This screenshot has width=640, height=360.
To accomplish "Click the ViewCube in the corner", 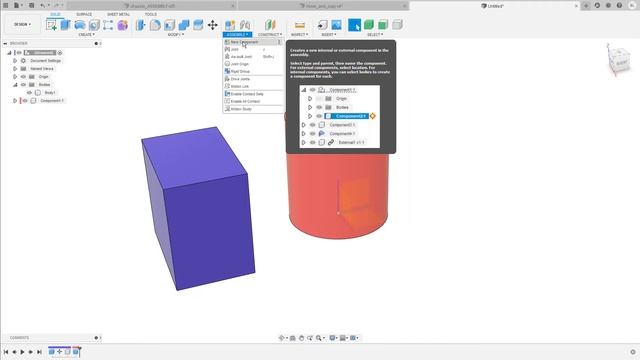I will click(x=619, y=60).
